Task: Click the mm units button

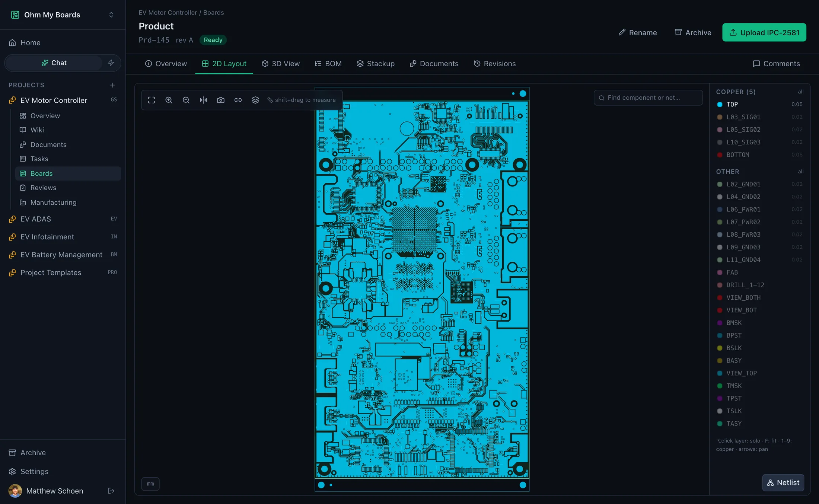Action: 150,484
